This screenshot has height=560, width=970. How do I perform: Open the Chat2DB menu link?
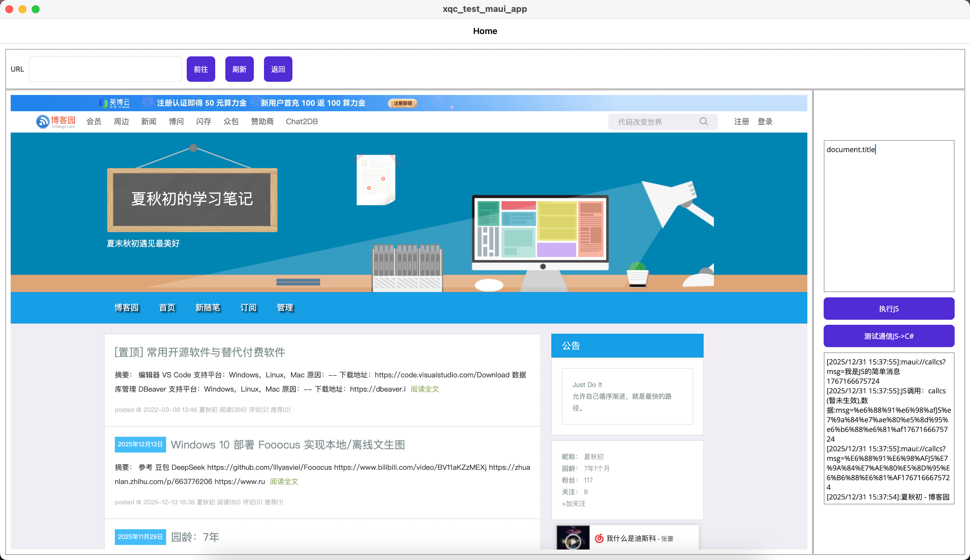(301, 122)
